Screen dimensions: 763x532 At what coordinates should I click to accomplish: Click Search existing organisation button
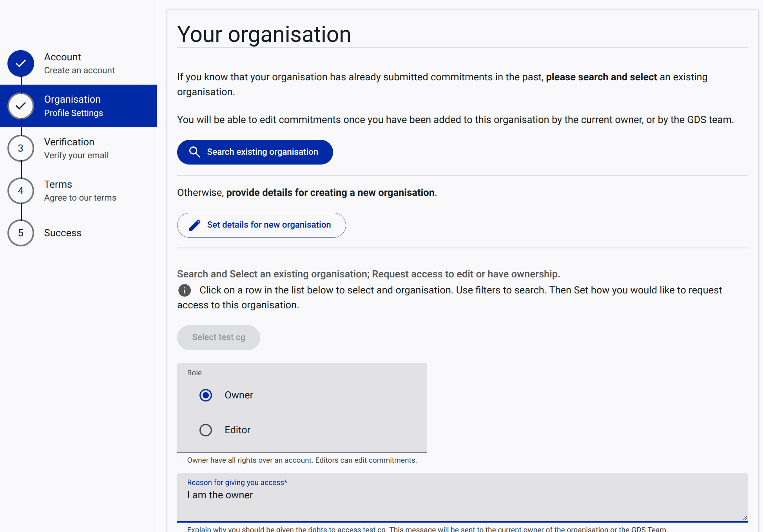[255, 152]
